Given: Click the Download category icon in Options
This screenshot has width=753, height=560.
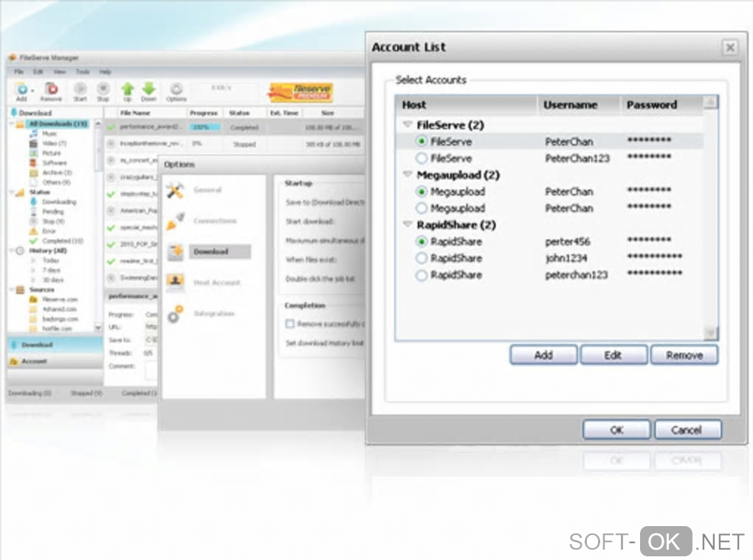Looking at the screenshot, I should [x=175, y=252].
